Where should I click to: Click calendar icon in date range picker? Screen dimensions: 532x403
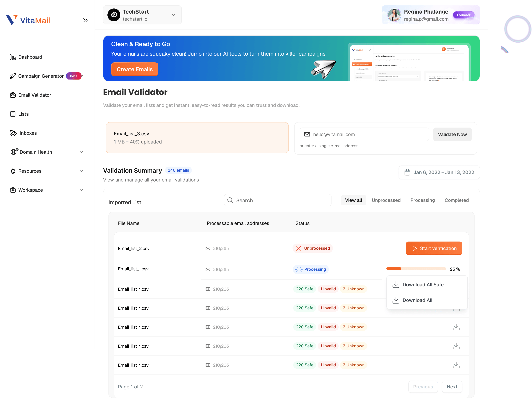pyautogui.click(x=407, y=172)
